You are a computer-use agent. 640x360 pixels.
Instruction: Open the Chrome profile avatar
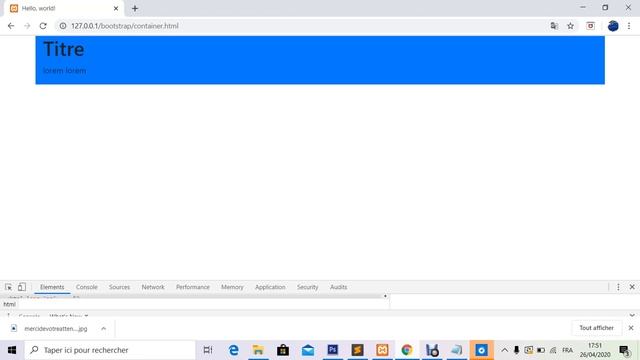point(613,26)
